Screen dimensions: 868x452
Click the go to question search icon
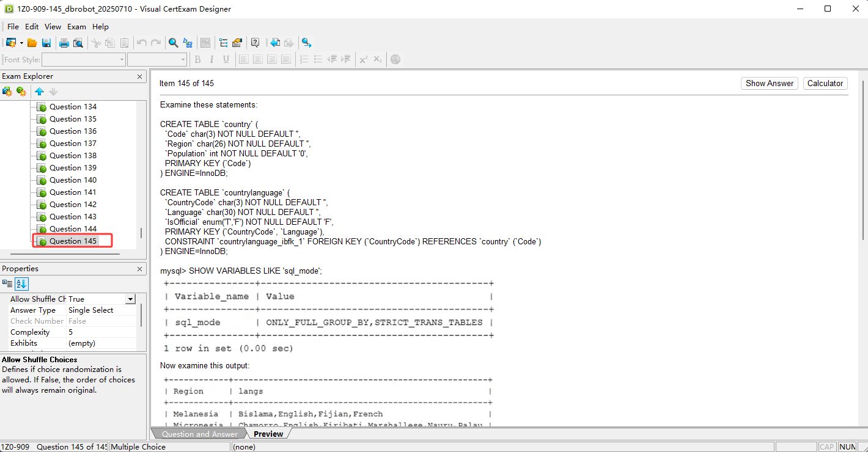[x=306, y=43]
